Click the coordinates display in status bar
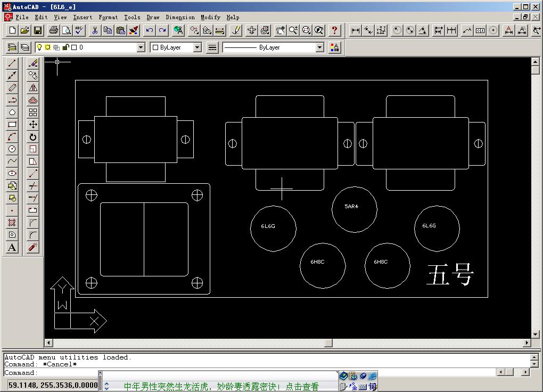 point(52,385)
